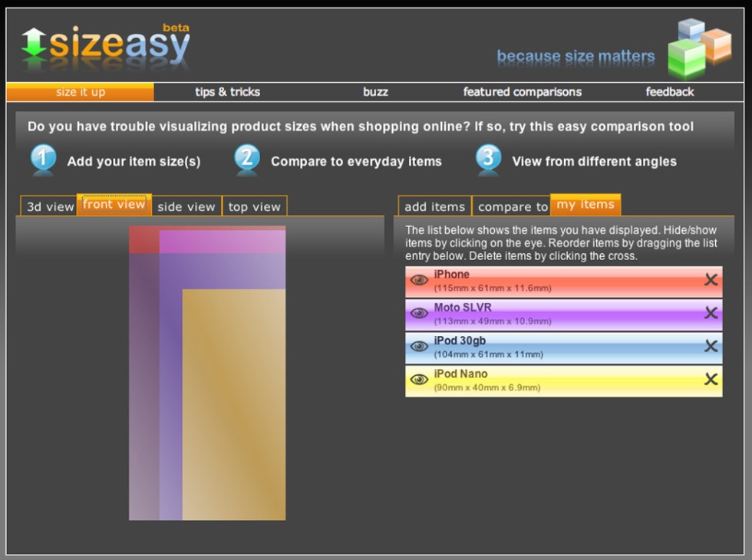Screen dimensions: 752x560
Task: Go to featured comparisons page
Action: coord(522,92)
